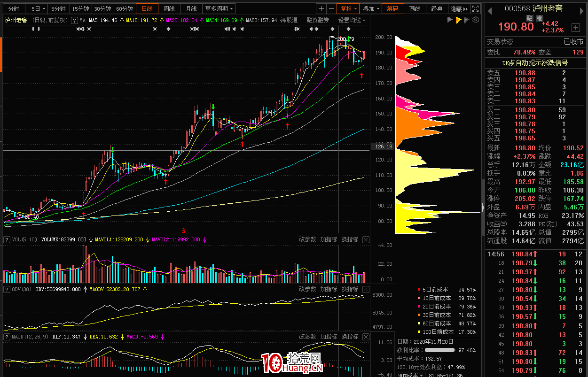Switch to the 周线 weekly chart tab
588x377 pixels.
tap(168, 9)
